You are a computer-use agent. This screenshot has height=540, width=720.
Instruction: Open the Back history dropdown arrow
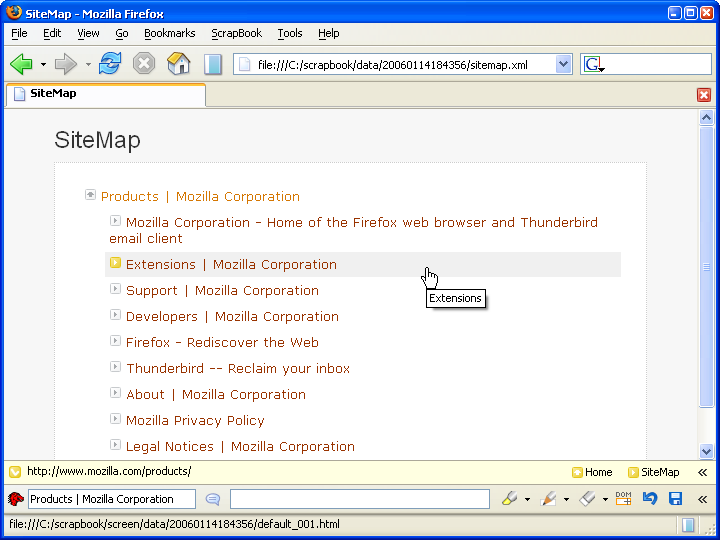click(43, 64)
